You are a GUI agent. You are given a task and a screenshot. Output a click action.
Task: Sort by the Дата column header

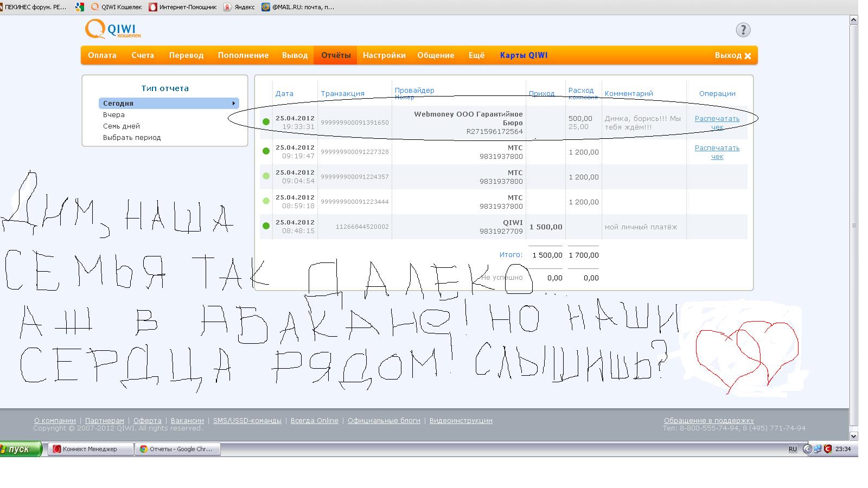point(284,93)
